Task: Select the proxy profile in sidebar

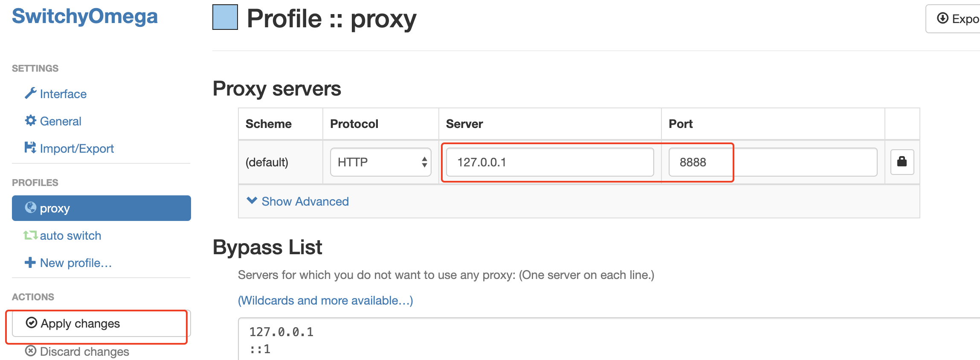Action: pyautogui.click(x=101, y=208)
